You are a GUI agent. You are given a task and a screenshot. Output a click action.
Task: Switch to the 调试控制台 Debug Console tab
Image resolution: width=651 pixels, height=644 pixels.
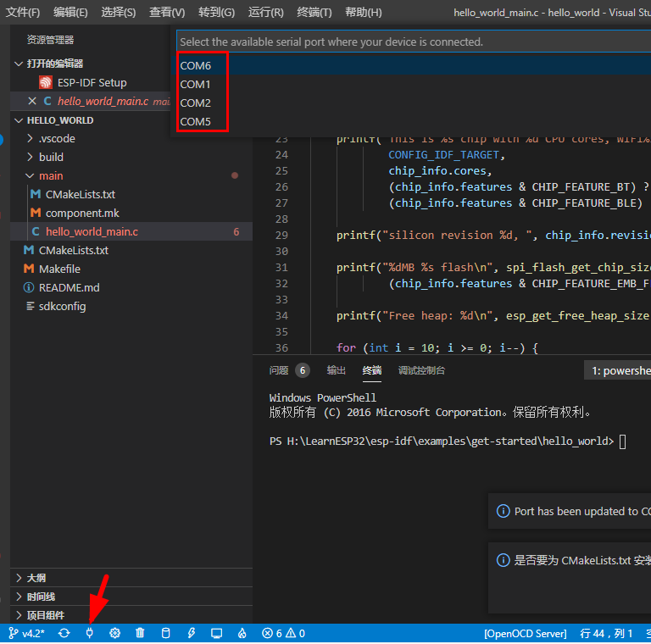click(421, 370)
